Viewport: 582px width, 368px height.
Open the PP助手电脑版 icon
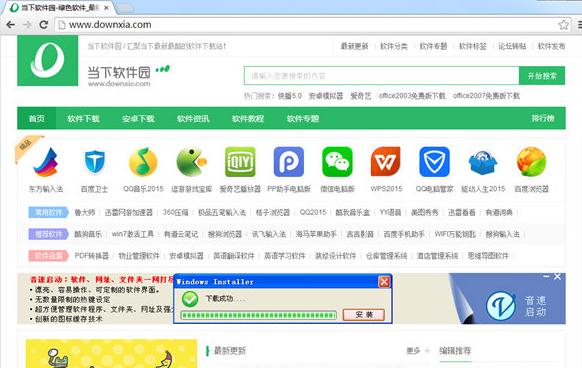(289, 162)
